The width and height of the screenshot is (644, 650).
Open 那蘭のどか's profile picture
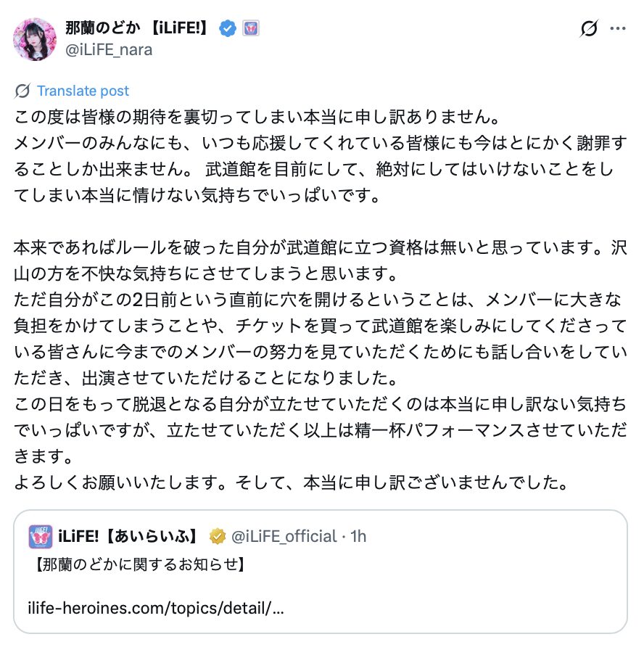click(x=36, y=39)
